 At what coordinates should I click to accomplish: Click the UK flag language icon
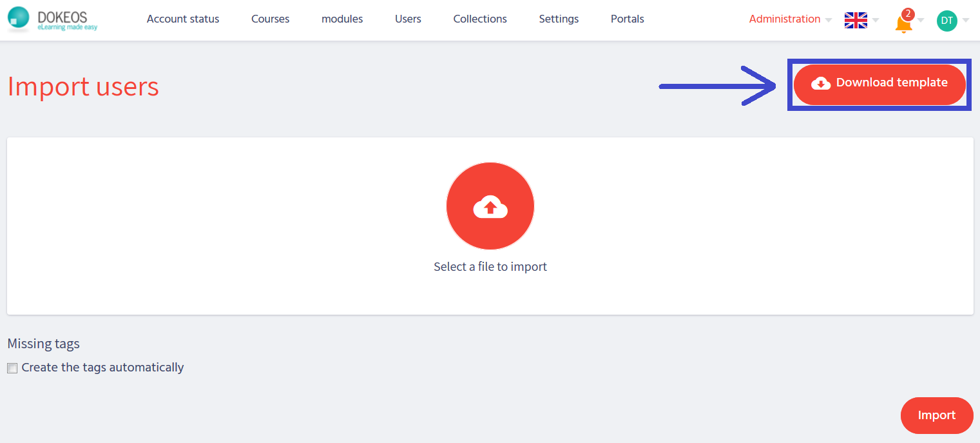point(856,20)
